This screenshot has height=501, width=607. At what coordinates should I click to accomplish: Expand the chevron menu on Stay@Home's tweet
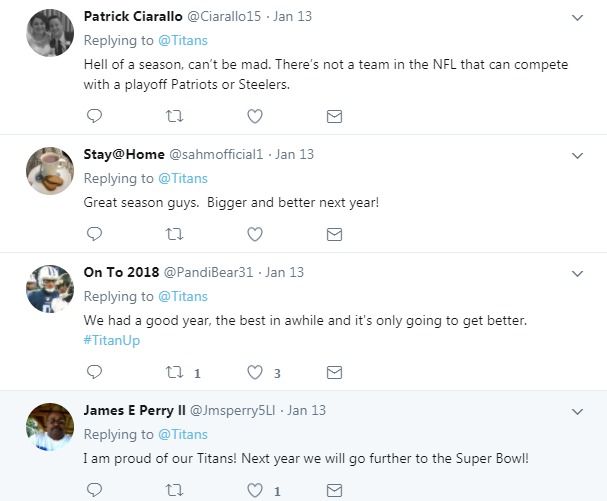coord(577,155)
